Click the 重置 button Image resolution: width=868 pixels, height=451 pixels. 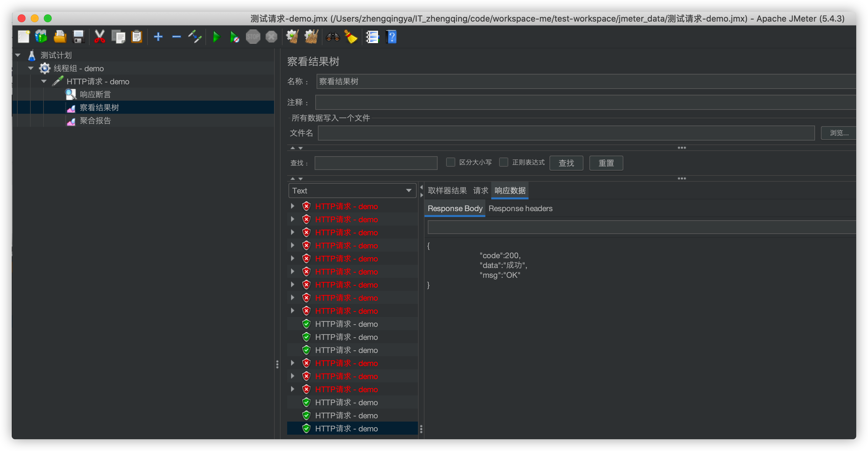pos(606,163)
